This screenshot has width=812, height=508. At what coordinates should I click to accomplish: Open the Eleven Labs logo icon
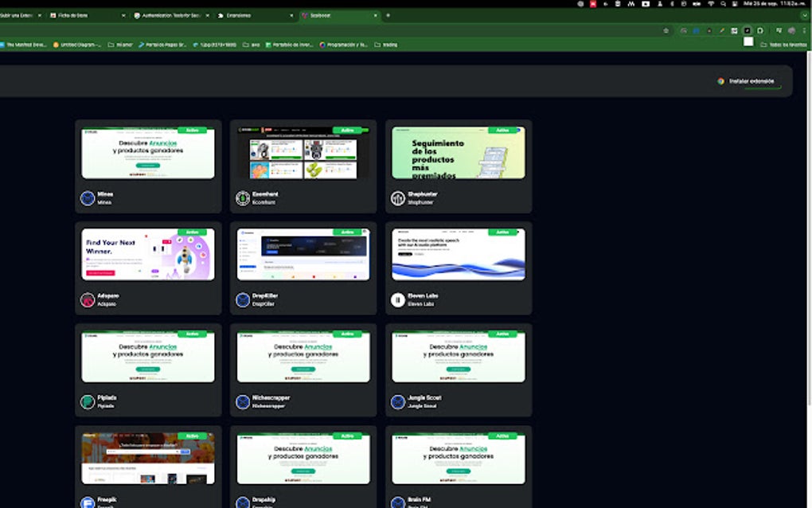399,299
